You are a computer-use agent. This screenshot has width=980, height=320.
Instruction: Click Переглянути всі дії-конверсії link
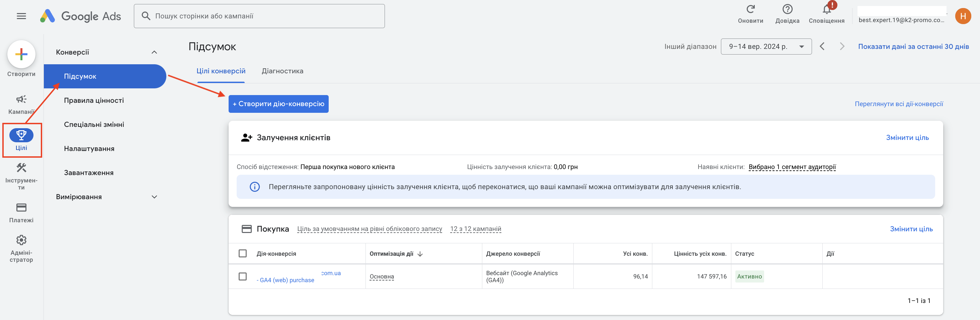[x=899, y=104]
